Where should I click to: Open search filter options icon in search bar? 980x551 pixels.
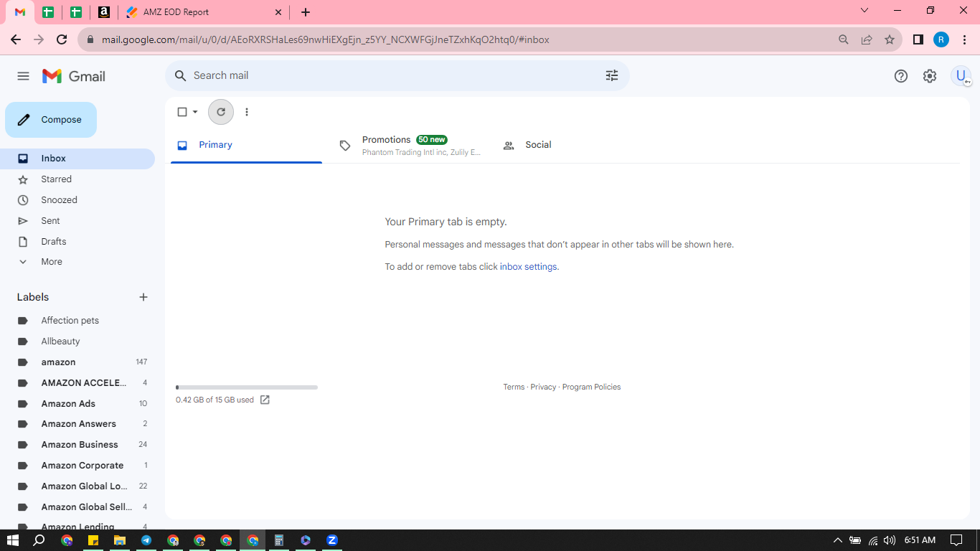(612, 75)
